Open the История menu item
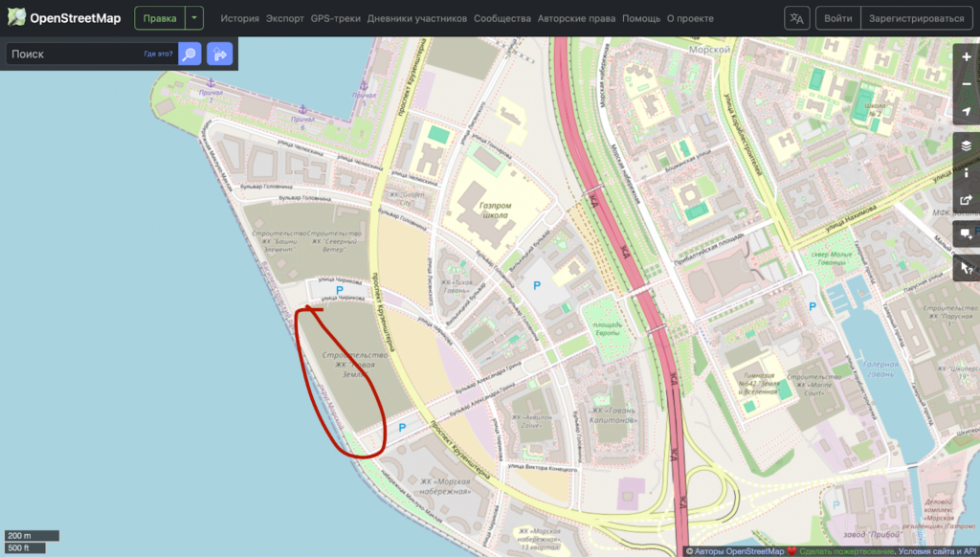The width and height of the screenshot is (980, 557). [x=239, y=18]
